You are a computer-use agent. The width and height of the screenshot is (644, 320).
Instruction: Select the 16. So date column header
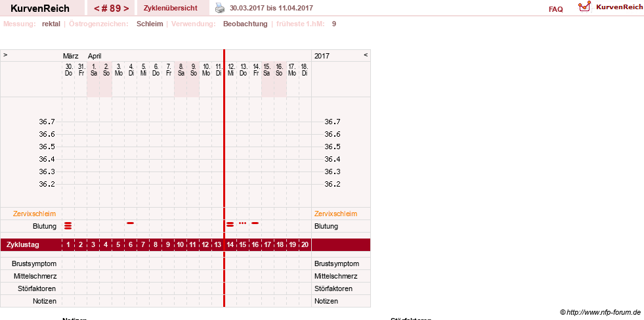279,70
